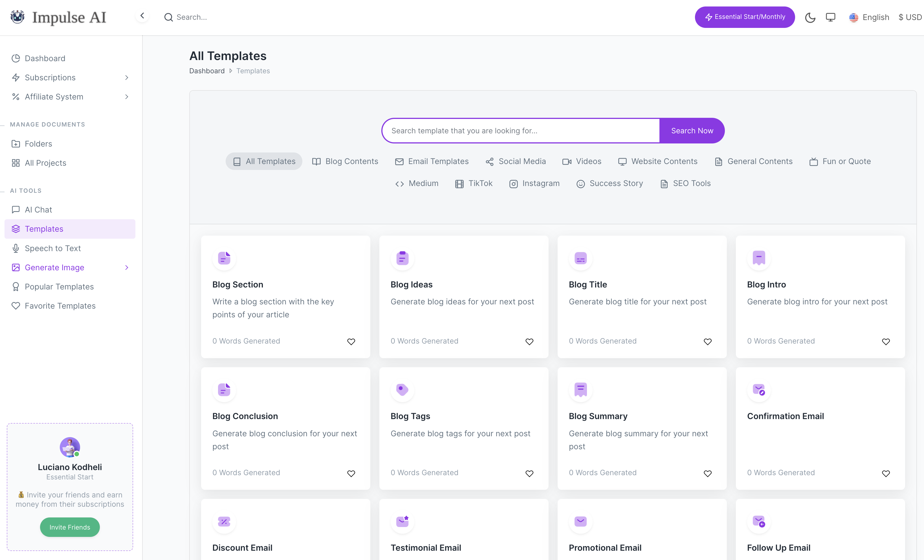
Task: Favorite the Blog Intro template
Action: click(x=886, y=342)
